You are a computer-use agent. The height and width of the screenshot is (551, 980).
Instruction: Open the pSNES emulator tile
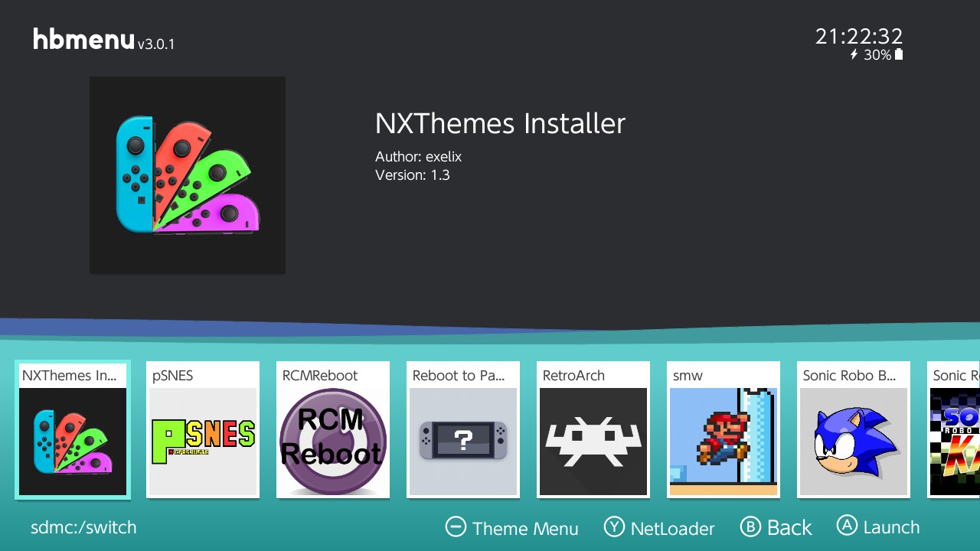(x=203, y=429)
